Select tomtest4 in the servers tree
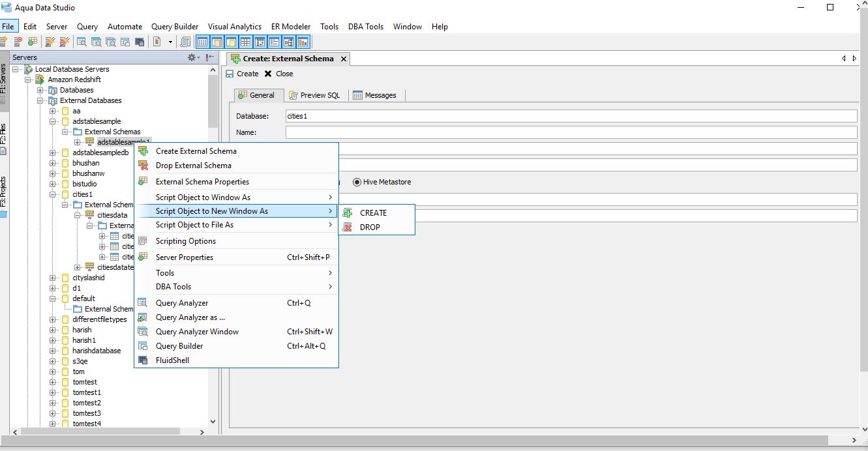Screen dimensions: 868x451 click(87, 424)
